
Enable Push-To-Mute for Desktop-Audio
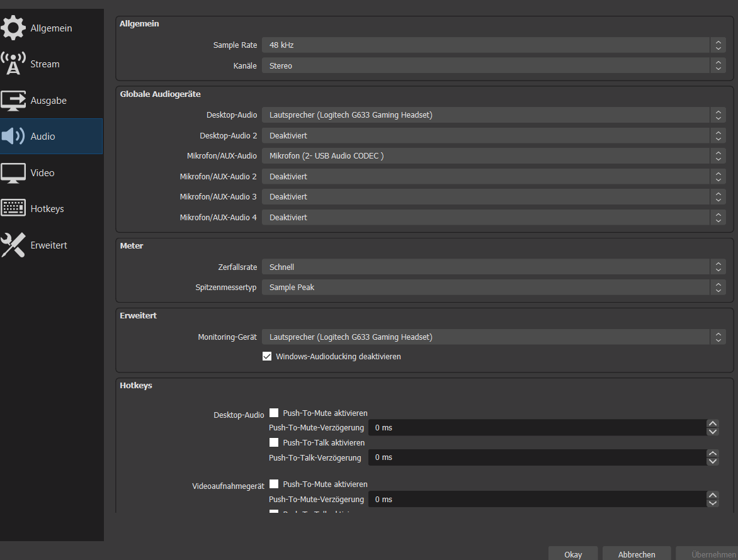click(274, 413)
